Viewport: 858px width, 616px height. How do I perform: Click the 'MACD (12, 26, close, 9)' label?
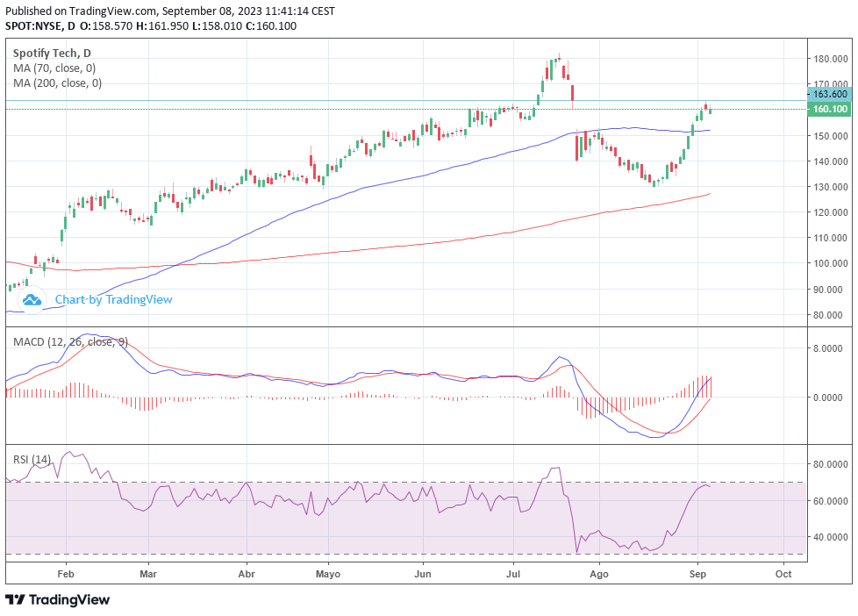[70, 342]
